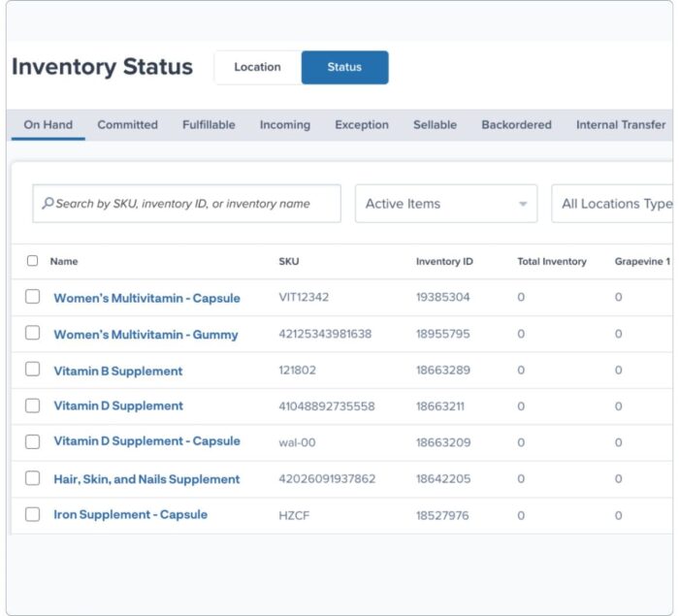Tick the Vitamin B Supplement checkbox
The width and height of the screenshot is (679, 616).
(33, 370)
